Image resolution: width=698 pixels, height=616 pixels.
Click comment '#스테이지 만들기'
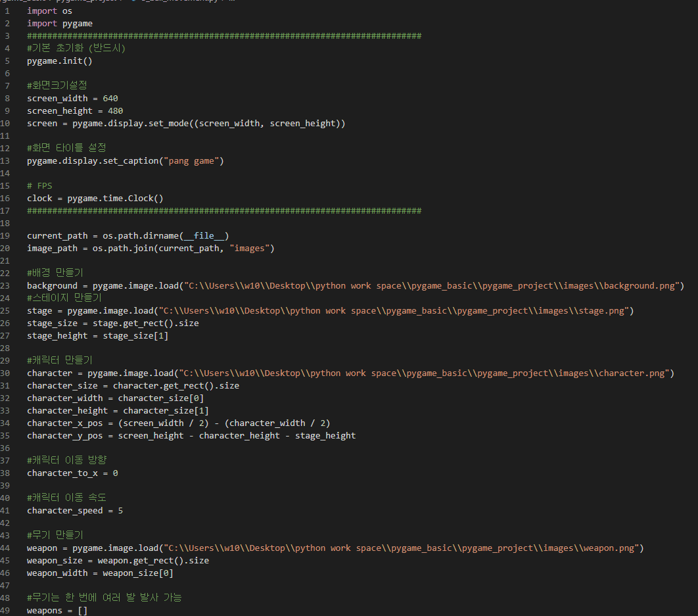[64, 298]
